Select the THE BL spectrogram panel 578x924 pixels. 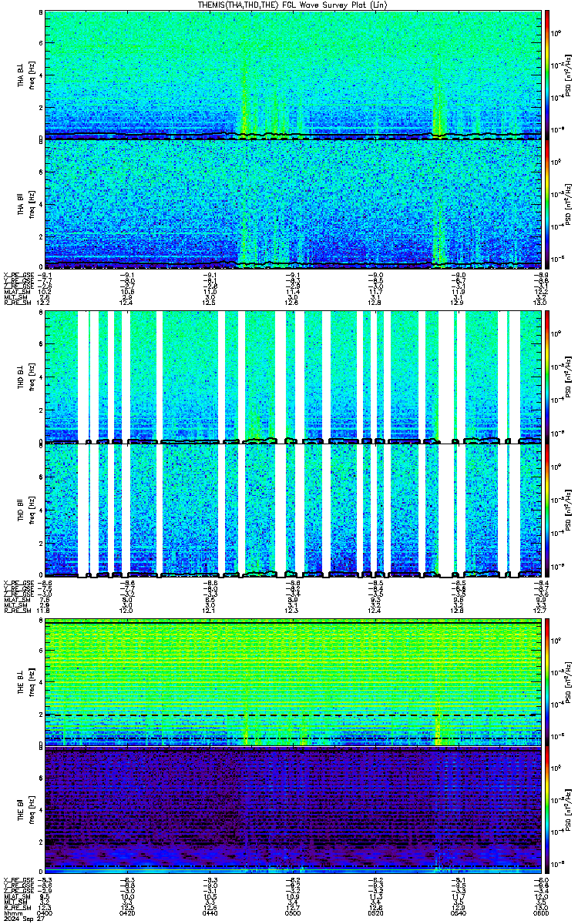point(294,682)
